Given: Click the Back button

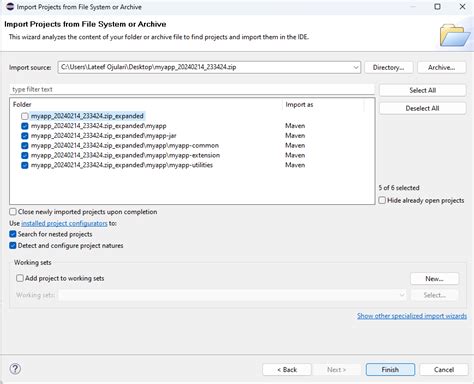Looking at the screenshot, I should click(287, 369).
